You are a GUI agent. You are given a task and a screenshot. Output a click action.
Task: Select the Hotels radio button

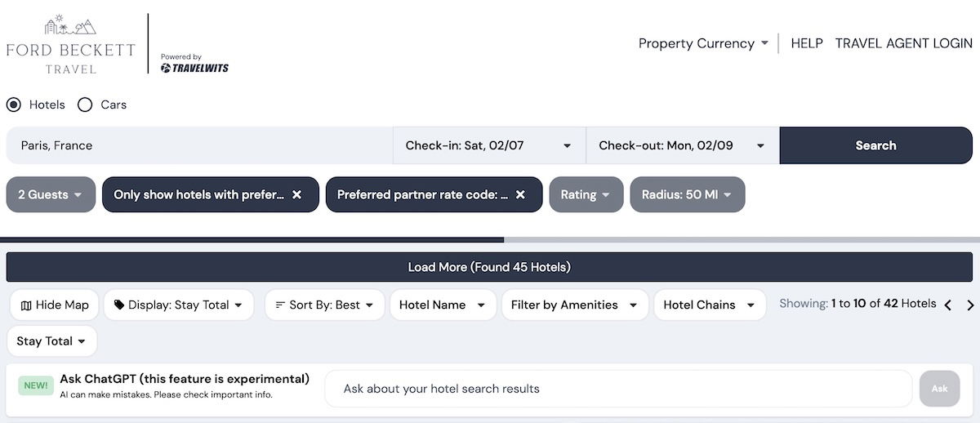14,105
